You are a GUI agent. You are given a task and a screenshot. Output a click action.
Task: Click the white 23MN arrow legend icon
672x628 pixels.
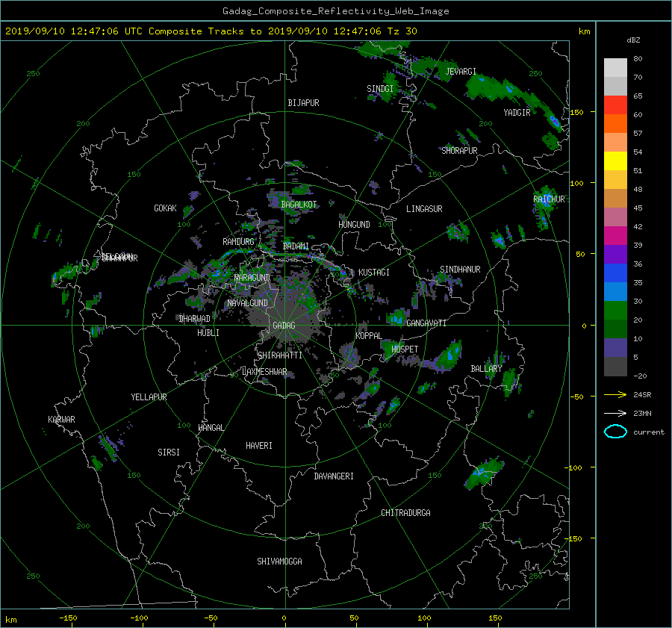[615, 413]
